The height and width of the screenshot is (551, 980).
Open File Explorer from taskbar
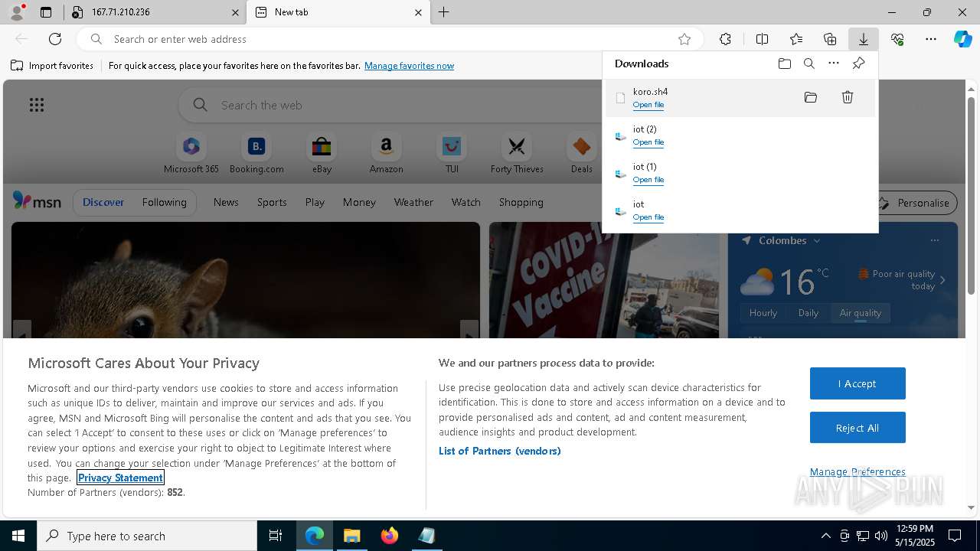352,536
